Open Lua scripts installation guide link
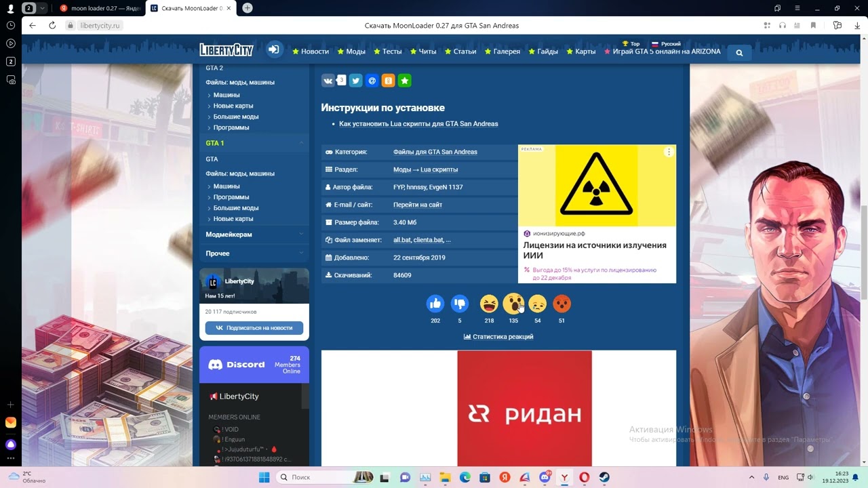The image size is (868, 488). 418,124
